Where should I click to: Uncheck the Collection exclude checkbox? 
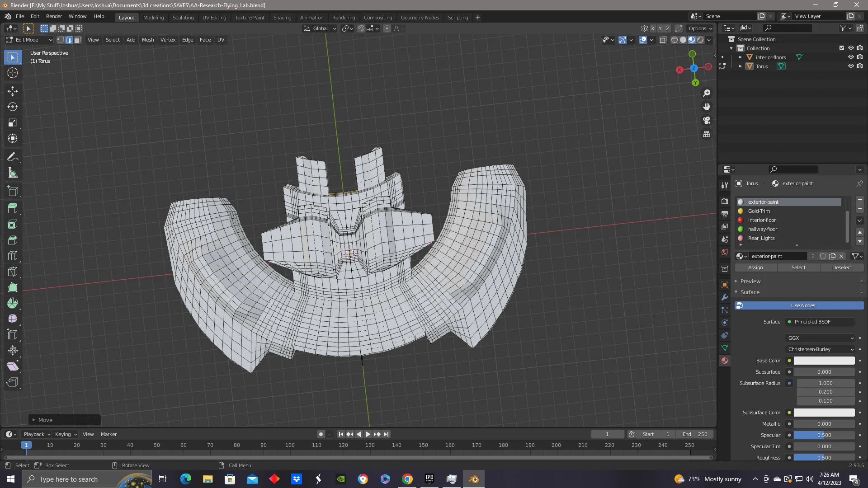[841, 48]
